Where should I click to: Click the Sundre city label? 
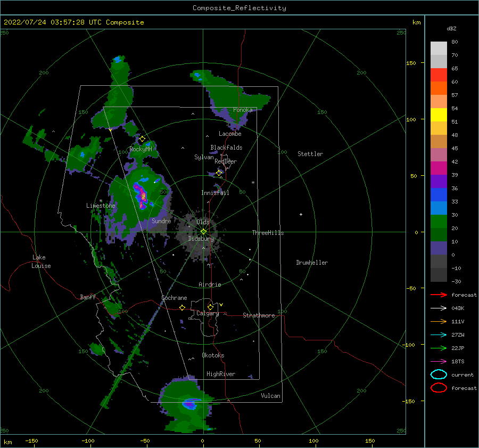coord(161,221)
